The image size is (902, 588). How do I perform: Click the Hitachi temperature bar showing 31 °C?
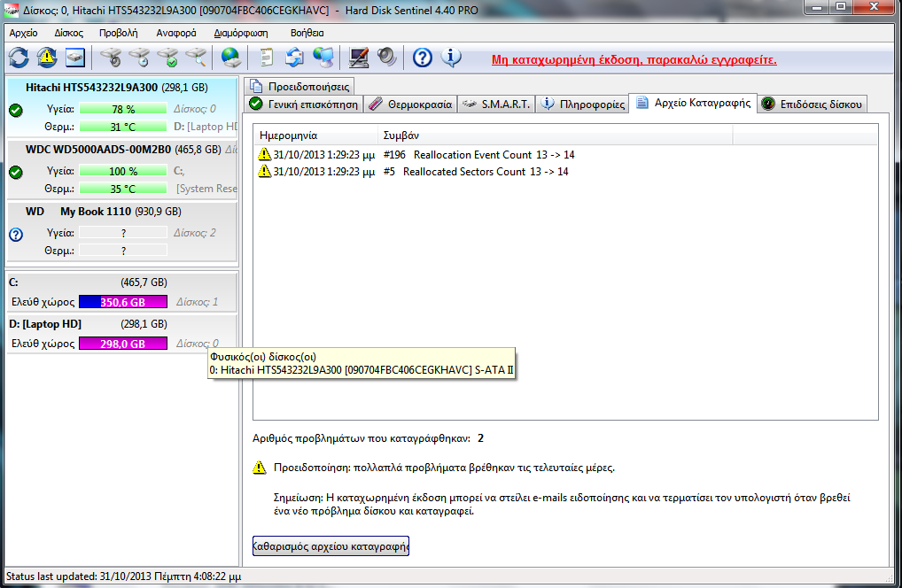tap(123, 127)
